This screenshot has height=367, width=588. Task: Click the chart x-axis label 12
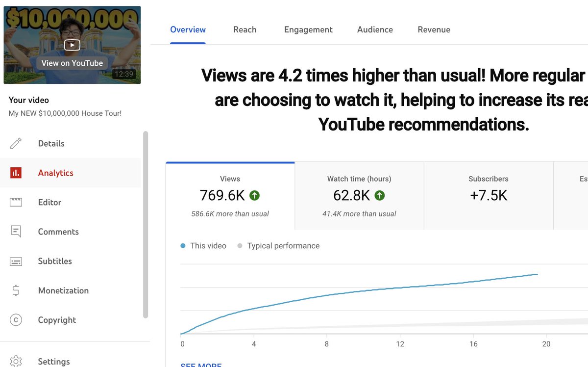(x=400, y=344)
